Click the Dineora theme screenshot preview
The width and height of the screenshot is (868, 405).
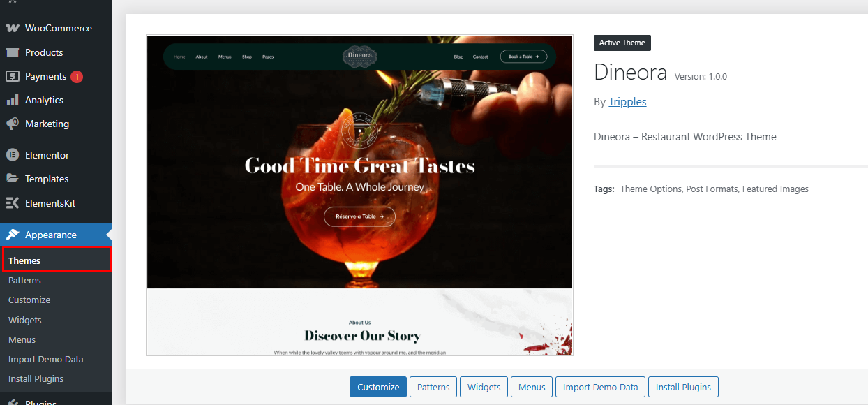coord(359,196)
